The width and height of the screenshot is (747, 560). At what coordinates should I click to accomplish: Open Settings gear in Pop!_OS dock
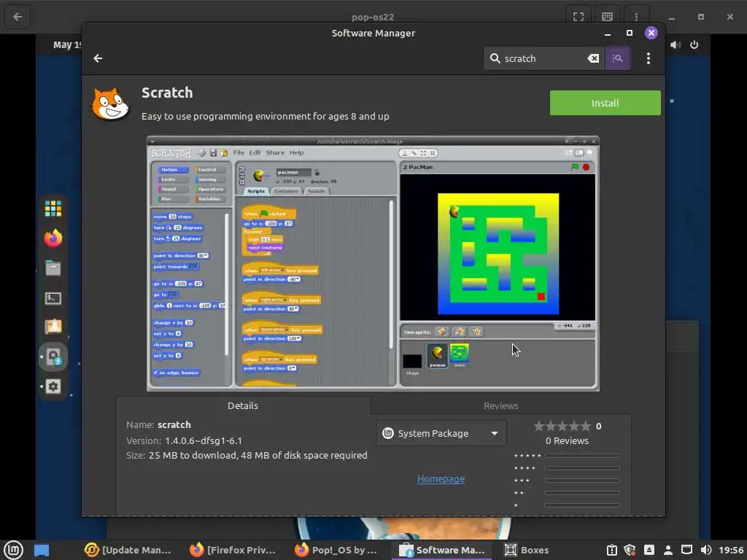pos(53,386)
